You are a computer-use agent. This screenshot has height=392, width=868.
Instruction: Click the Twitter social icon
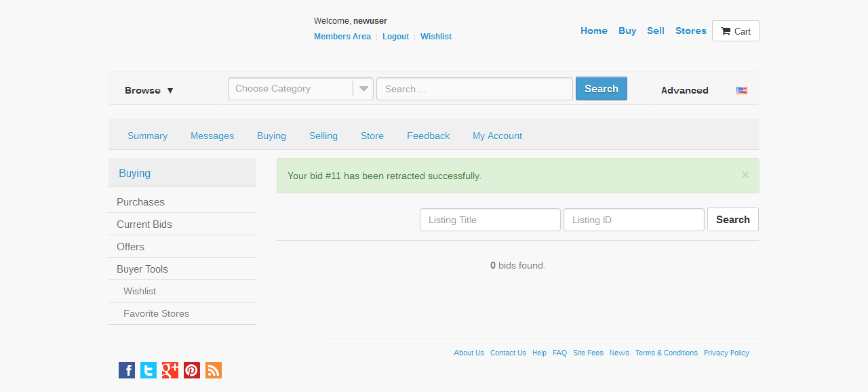149,370
